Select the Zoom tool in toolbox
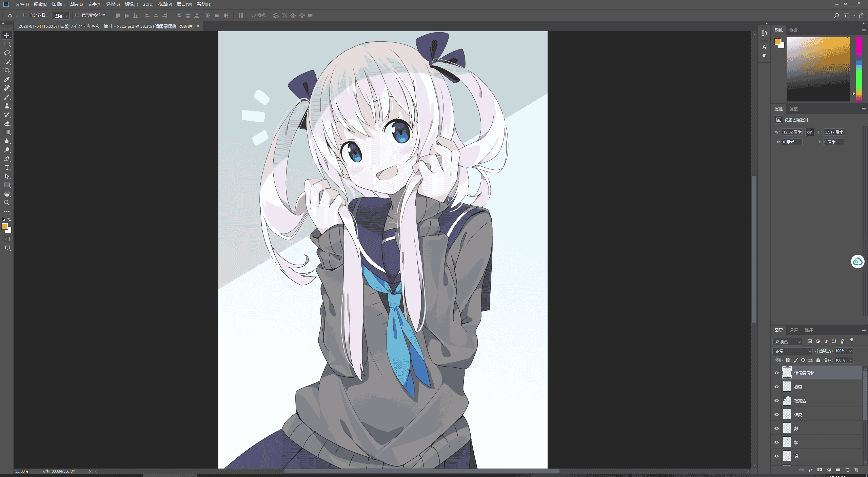Screen dimensions: 868x477 pos(7,203)
